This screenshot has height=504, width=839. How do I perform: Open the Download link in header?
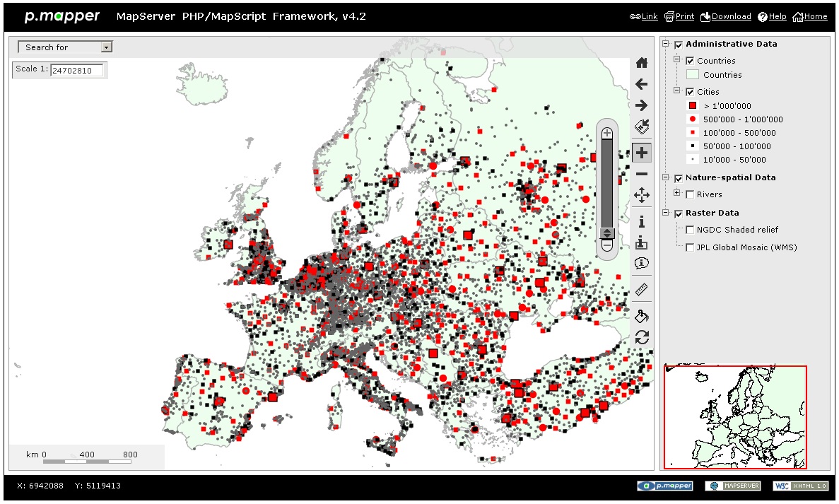click(x=726, y=16)
